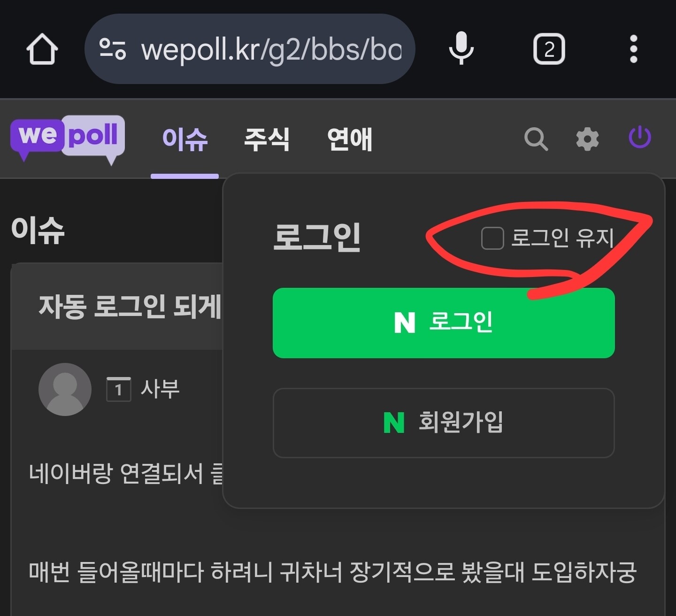Tap the browser home icon
Image resolution: width=676 pixels, height=616 pixels.
42,48
